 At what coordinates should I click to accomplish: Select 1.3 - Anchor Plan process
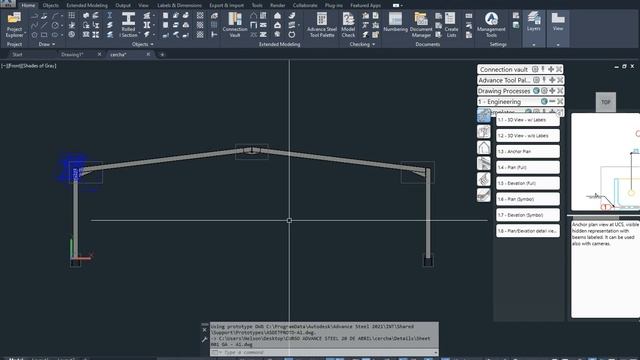528,151
